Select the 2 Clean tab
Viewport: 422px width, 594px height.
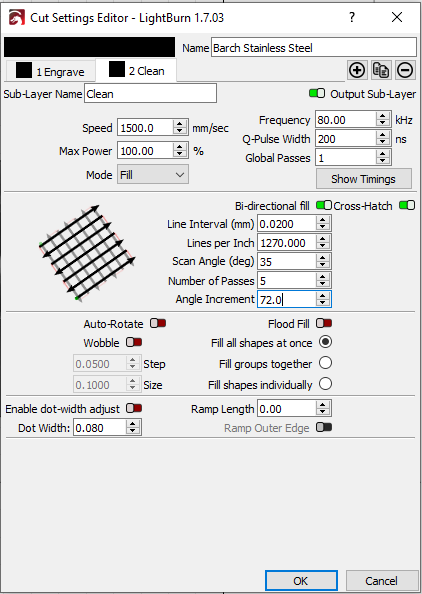136,71
